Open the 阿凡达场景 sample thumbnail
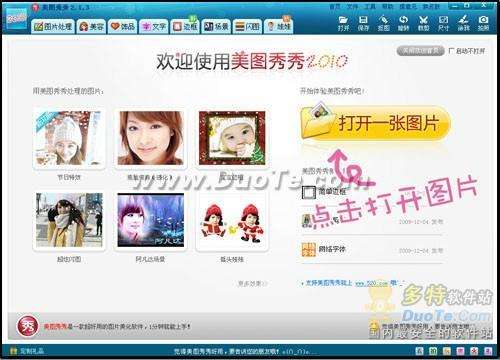The height and width of the screenshot is (360, 500). point(150,220)
